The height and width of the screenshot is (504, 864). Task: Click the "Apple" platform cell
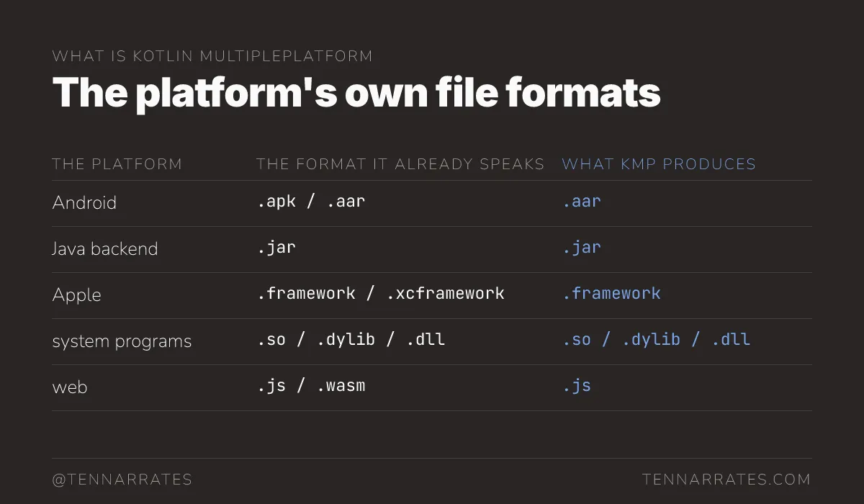[x=77, y=295]
